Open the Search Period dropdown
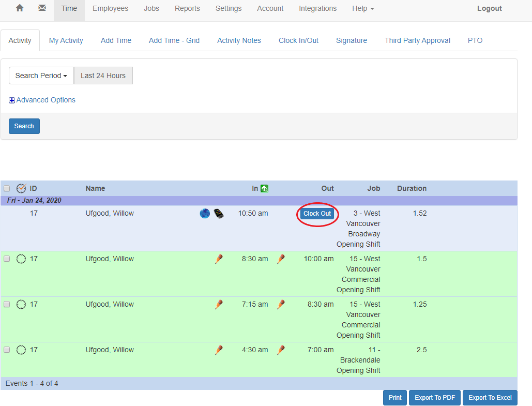532x406 pixels. [x=41, y=76]
